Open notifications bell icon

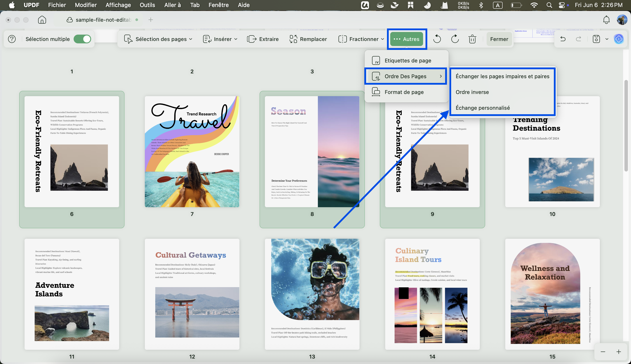pyautogui.click(x=606, y=20)
